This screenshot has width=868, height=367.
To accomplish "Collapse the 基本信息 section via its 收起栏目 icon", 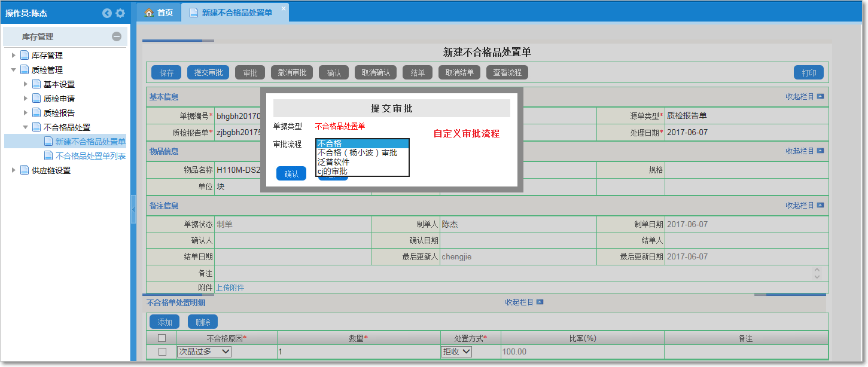I will coord(821,96).
